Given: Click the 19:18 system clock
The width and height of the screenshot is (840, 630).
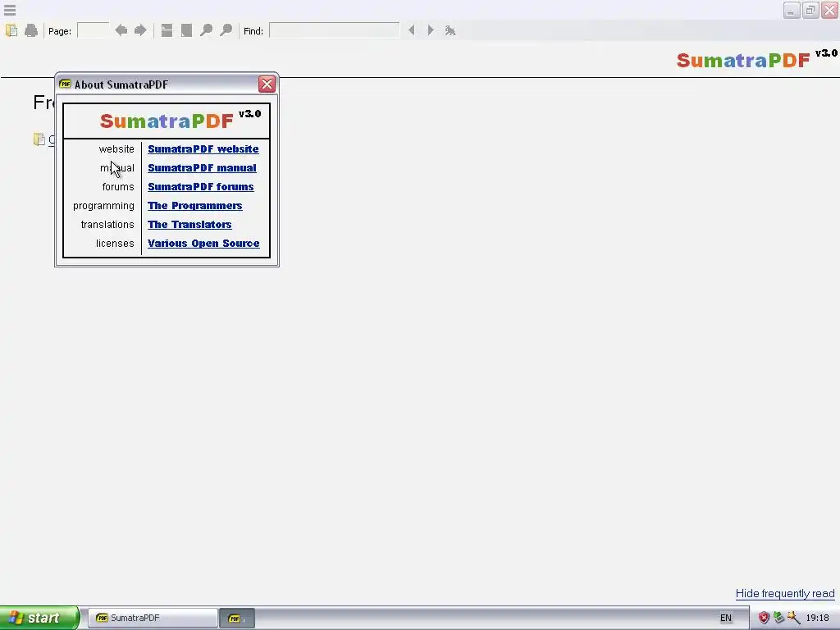Looking at the screenshot, I should (818, 618).
